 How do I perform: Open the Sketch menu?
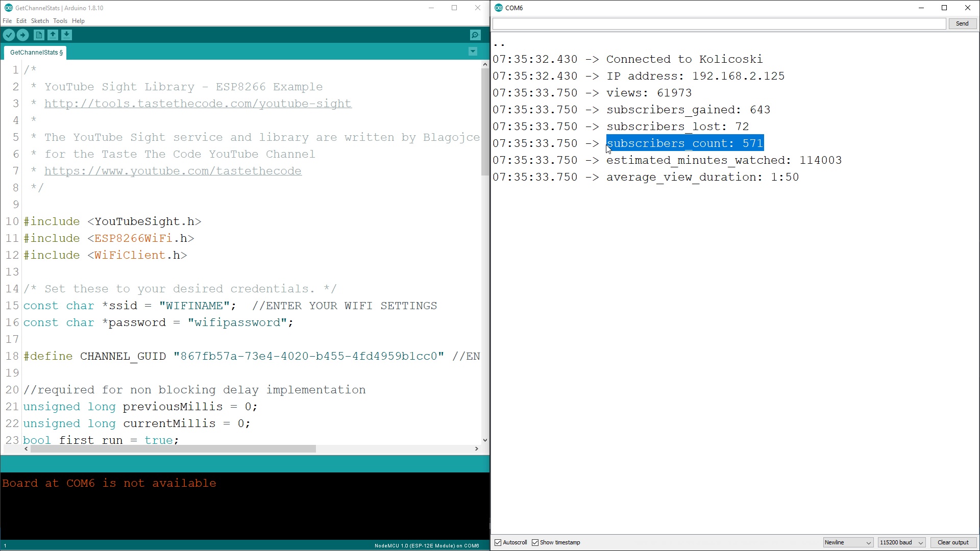40,21
